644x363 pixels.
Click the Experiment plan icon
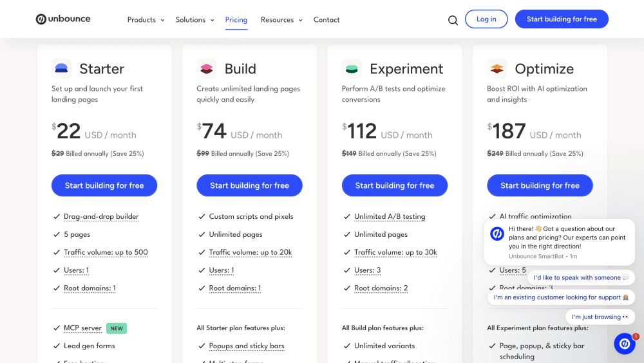[352, 69]
